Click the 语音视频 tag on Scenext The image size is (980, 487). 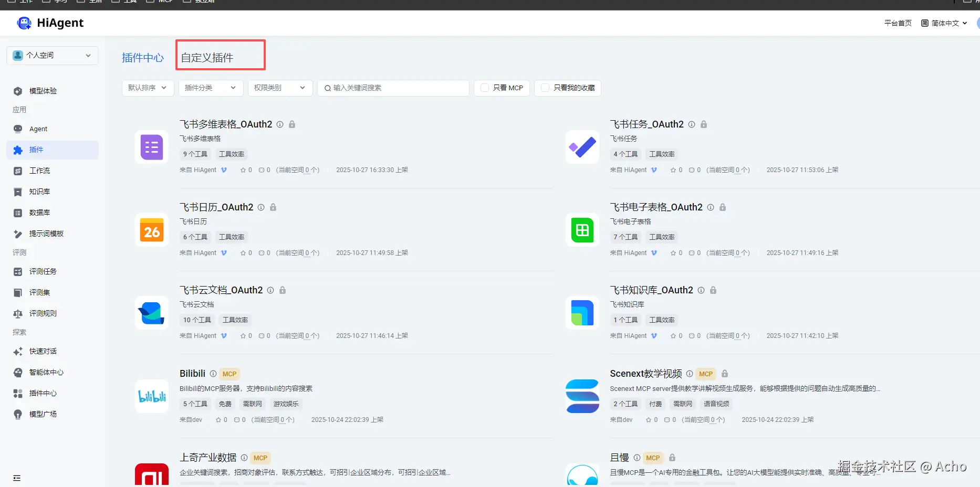(716, 404)
